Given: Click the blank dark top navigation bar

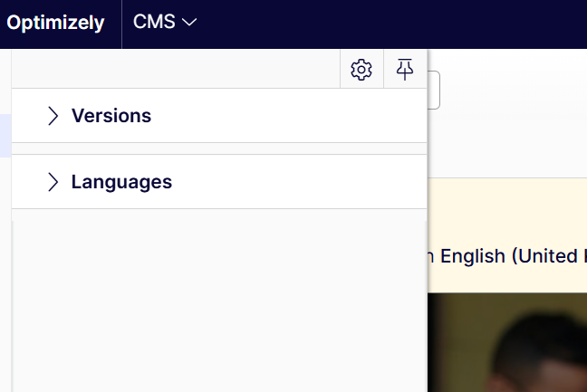Looking at the screenshot, I should click(x=390, y=23).
